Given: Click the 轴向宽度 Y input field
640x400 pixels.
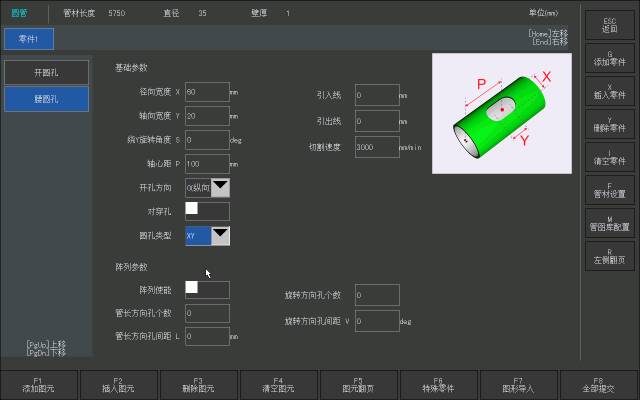Looking at the screenshot, I should [x=207, y=116].
